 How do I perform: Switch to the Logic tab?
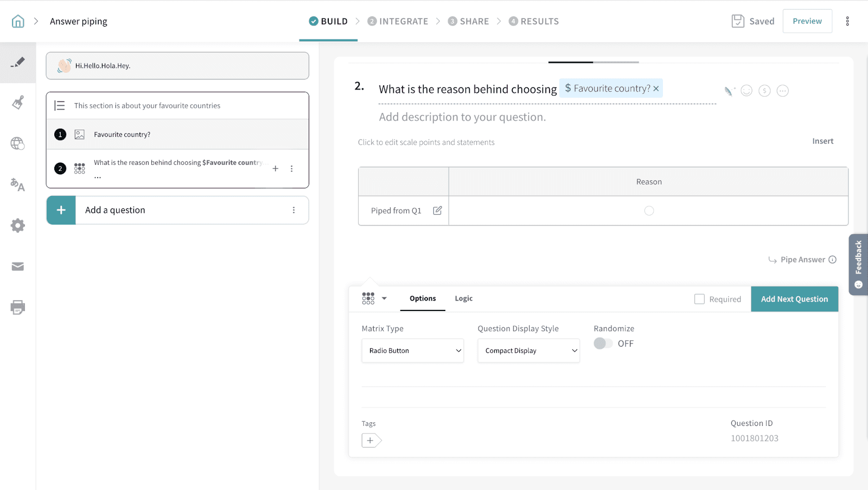[463, 298]
